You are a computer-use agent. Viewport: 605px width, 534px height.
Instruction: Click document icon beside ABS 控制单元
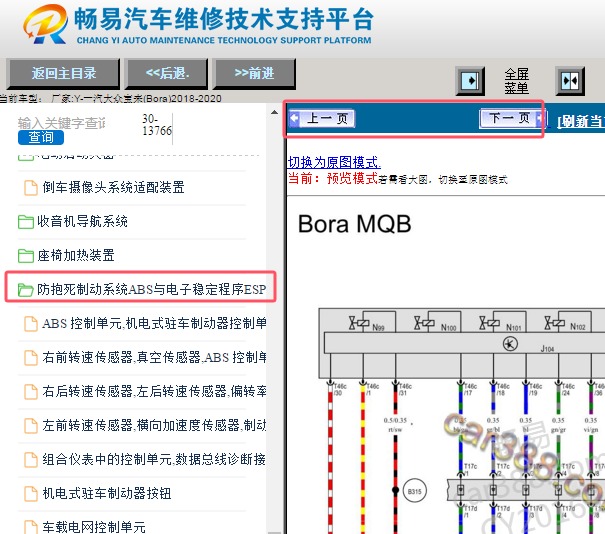pyautogui.click(x=31, y=324)
